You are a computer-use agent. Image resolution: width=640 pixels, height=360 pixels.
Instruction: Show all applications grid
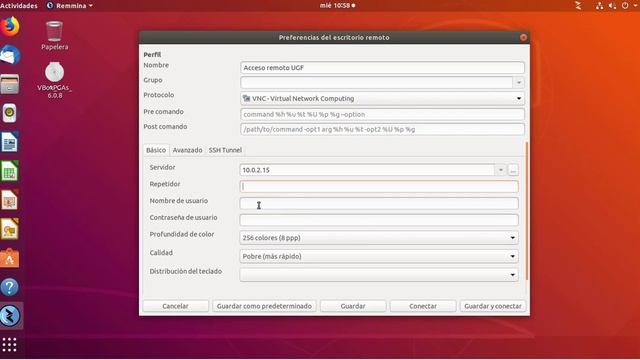(9, 344)
